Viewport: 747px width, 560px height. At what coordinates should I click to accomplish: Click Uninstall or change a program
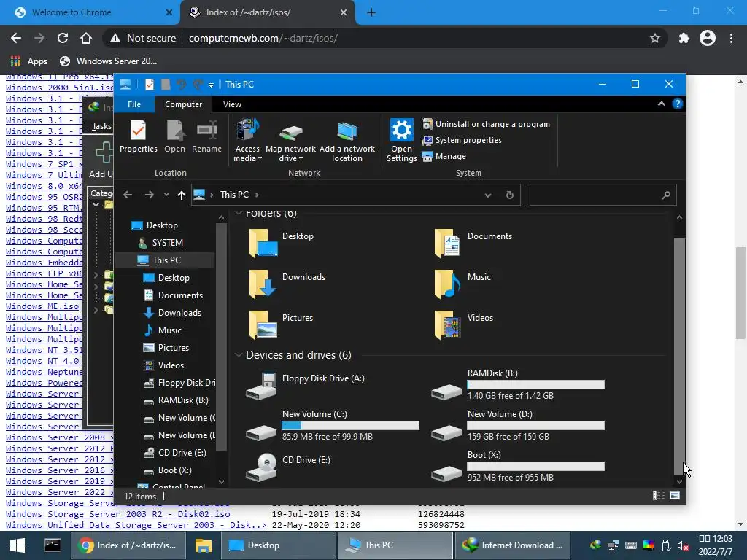click(487, 124)
